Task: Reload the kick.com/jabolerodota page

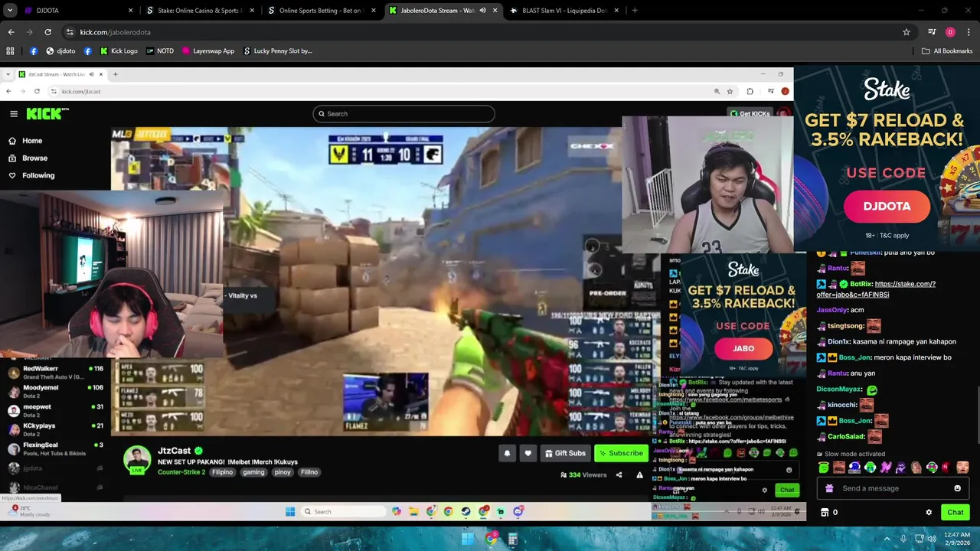Action: (x=47, y=32)
